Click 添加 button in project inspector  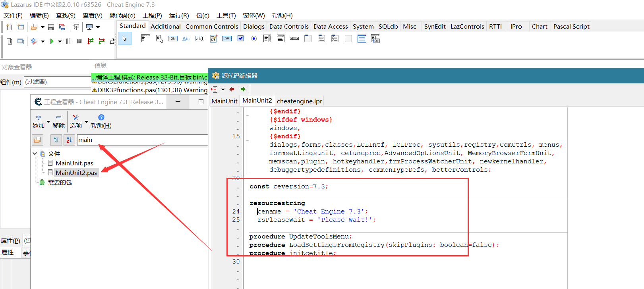pyautogui.click(x=39, y=121)
